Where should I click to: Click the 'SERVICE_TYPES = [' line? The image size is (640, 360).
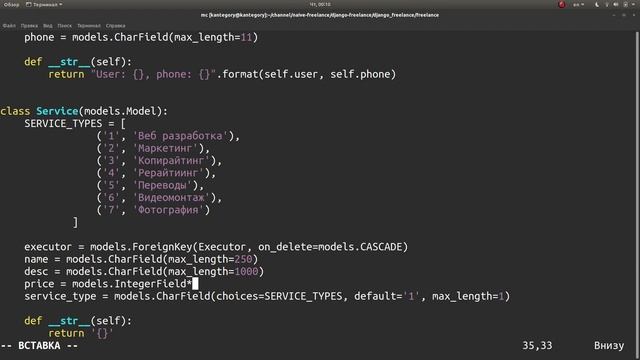pos(75,123)
